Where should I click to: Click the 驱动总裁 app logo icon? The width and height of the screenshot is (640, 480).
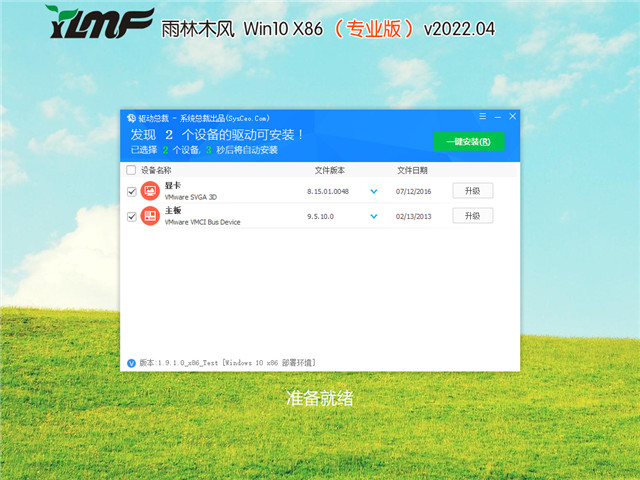tap(131, 118)
